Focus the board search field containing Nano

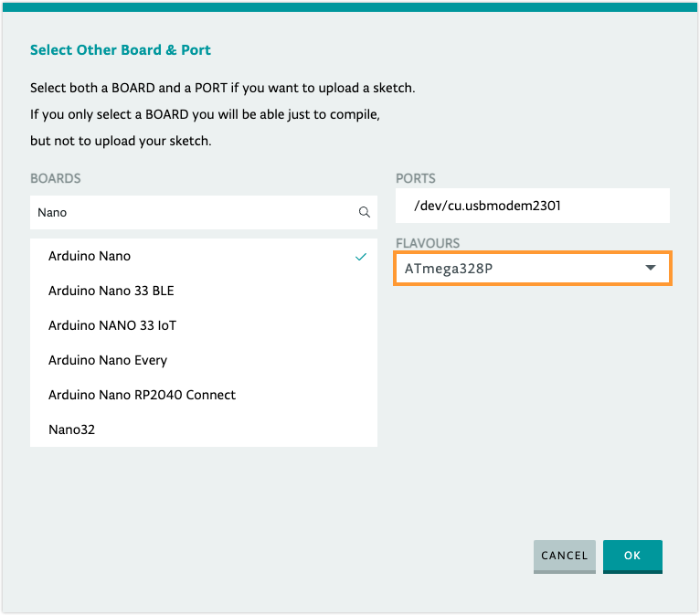click(x=192, y=212)
